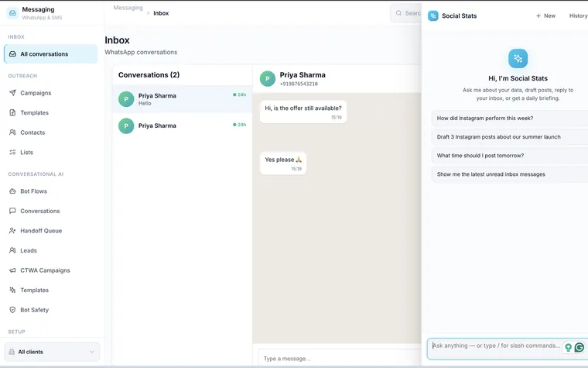
Task: Expand the All clients dropdown
Action: [52, 352]
